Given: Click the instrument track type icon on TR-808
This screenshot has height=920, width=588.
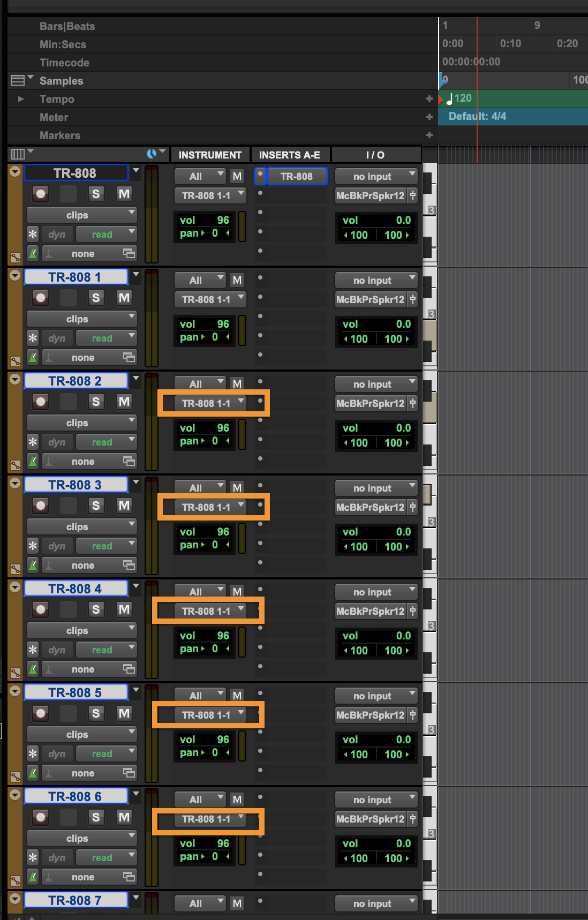Looking at the screenshot, I should (x=15, y=257).
